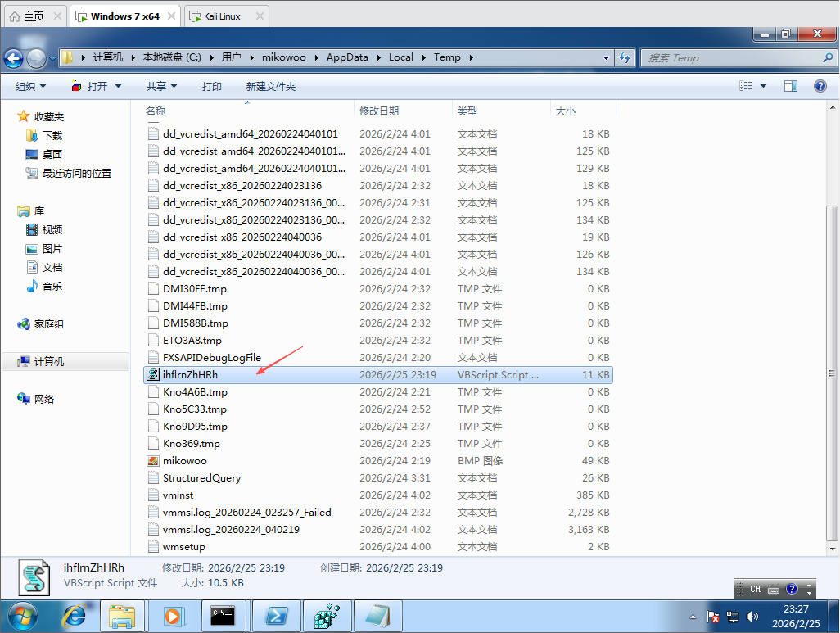
Task: Switch to the 主页 tab
Action: tap(35, 16)
